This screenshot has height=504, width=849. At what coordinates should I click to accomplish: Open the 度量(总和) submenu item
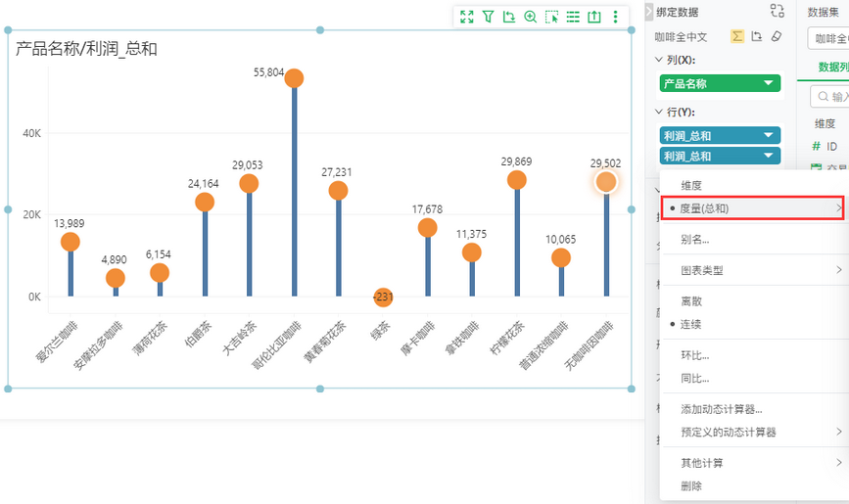click(753, 207)
